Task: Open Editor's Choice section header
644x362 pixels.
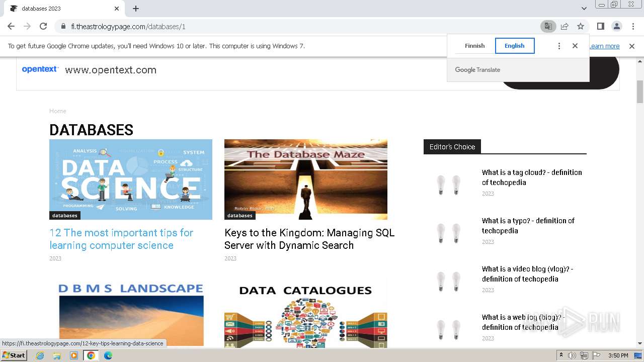Action: pos(452,146)
